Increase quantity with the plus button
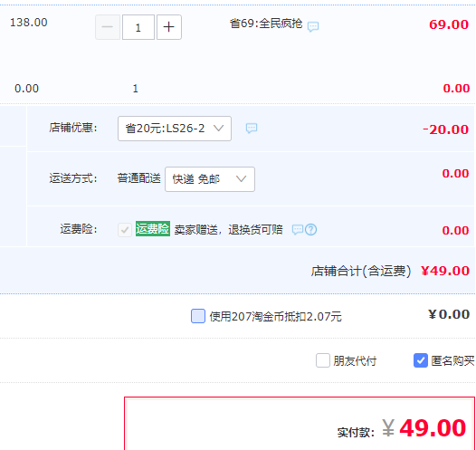476x450 pixels. [x=169, y=27]
